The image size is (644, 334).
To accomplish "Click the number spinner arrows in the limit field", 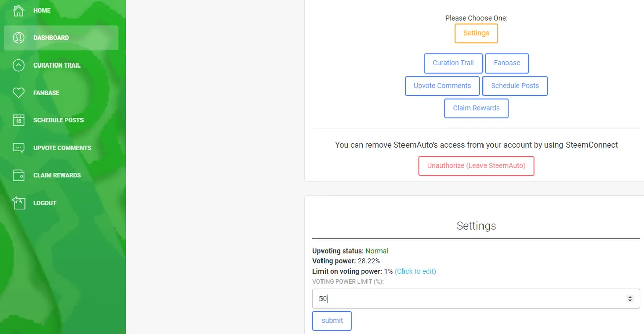I will click(x=630, y=299).
